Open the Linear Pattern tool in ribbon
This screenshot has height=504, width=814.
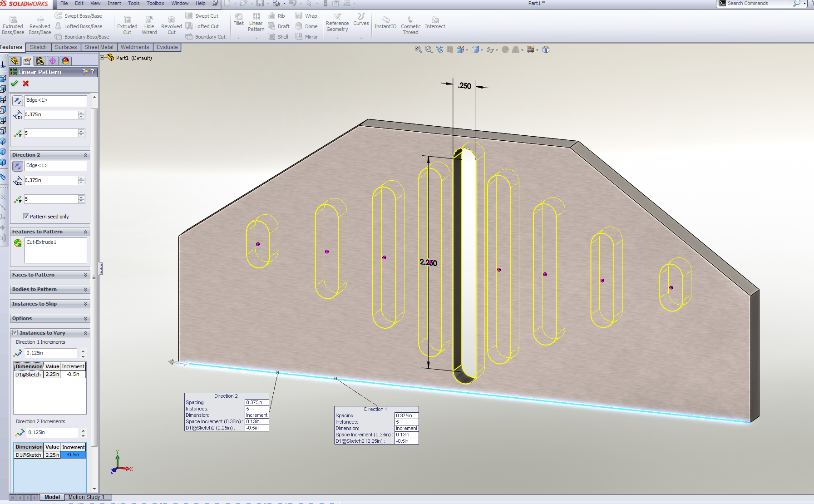[256, 17]
